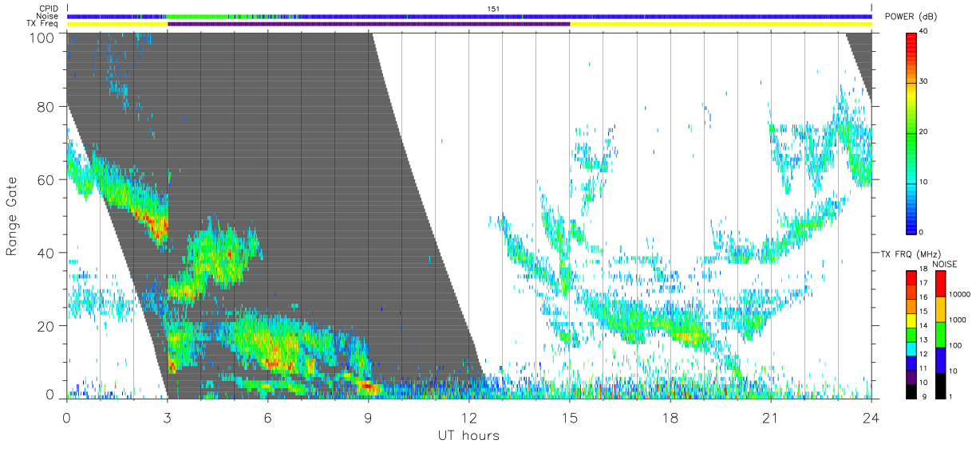Click the yellow segment of TX FRQ colorbar

tap(911, 320)
